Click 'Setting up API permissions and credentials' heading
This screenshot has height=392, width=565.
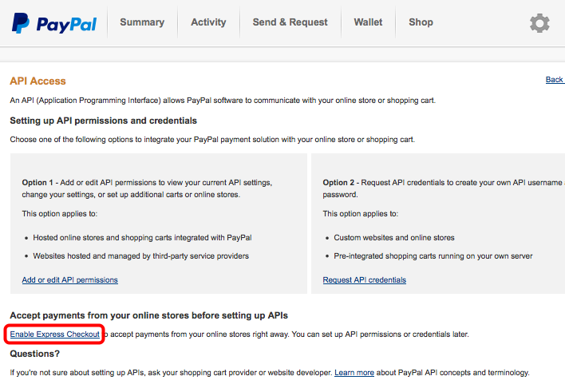(104, 121)
